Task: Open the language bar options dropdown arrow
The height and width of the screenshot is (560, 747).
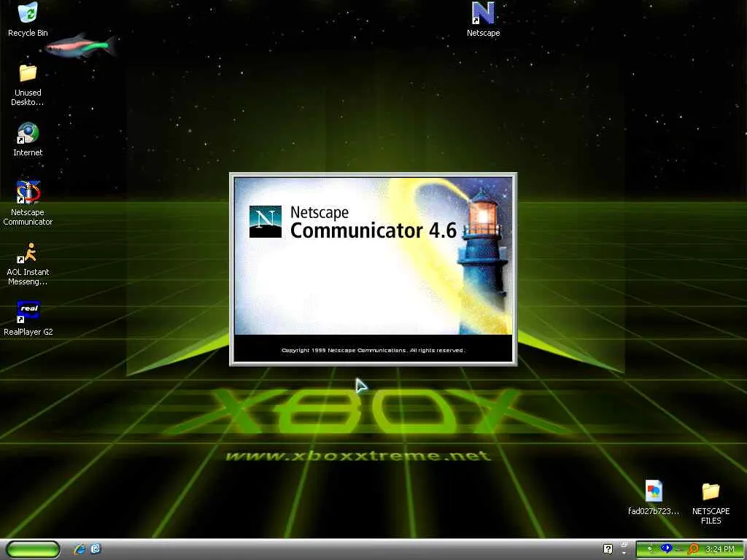Action: click(x=624, y=553)
